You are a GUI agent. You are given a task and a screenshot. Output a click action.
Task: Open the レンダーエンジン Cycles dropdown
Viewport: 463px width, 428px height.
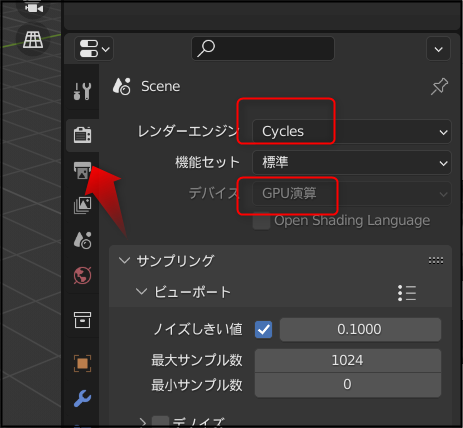click(352, 132)
